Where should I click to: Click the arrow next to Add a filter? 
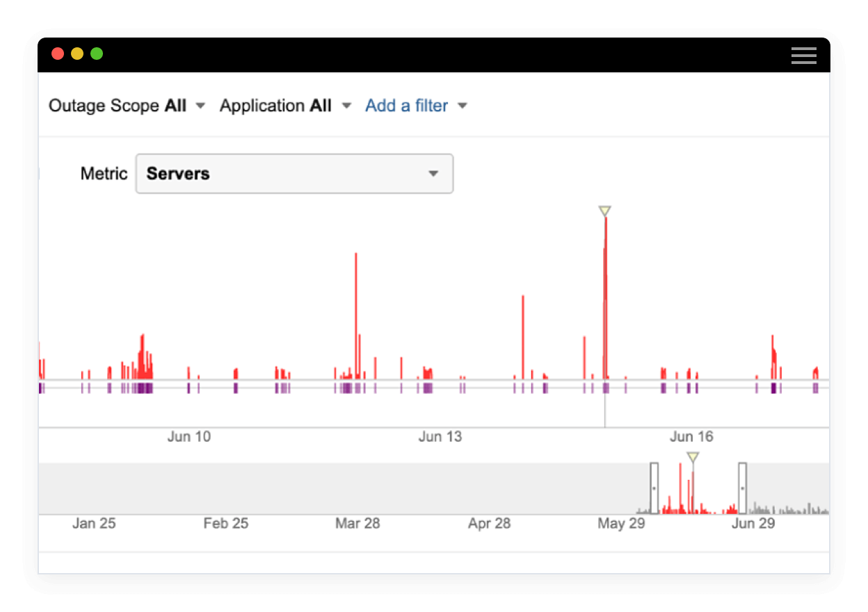463,106
